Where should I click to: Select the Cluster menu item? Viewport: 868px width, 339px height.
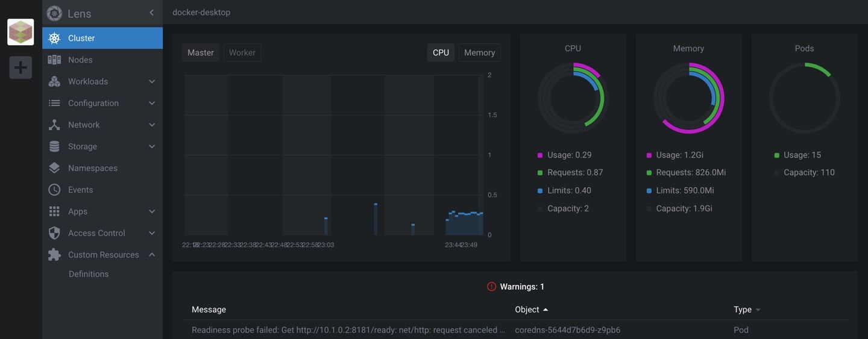point(102,38)
